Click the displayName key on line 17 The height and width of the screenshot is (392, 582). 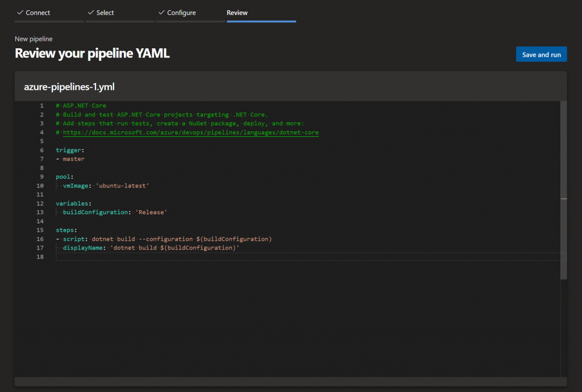point(82,248)
